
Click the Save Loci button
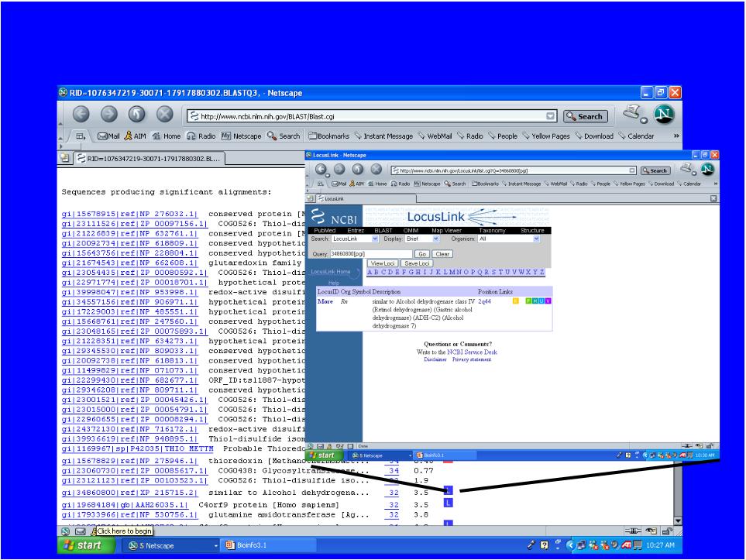[x=417, y=263]
